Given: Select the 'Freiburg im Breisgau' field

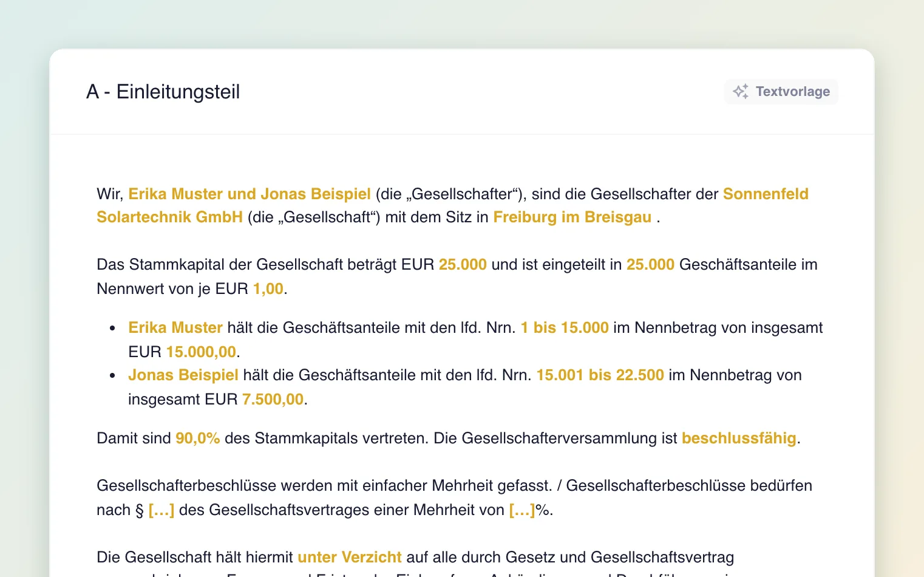Looking at the screenshot, I should 572,217.
